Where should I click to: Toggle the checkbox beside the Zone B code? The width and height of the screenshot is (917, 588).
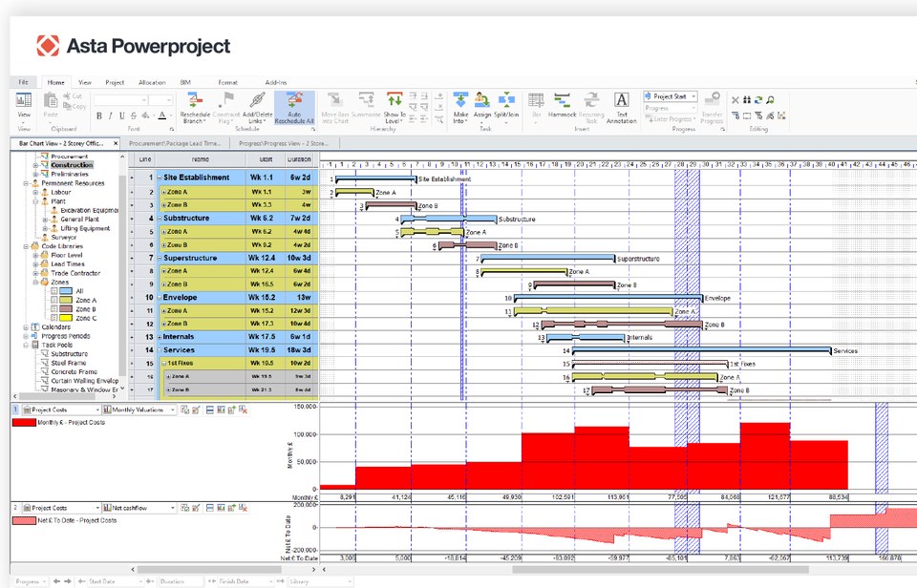coord(53,309)
